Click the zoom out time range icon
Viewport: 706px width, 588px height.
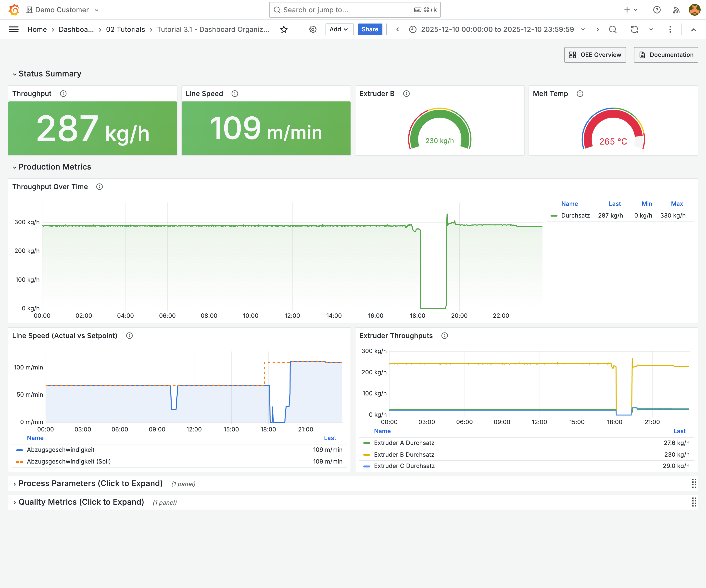click(613, 30)
